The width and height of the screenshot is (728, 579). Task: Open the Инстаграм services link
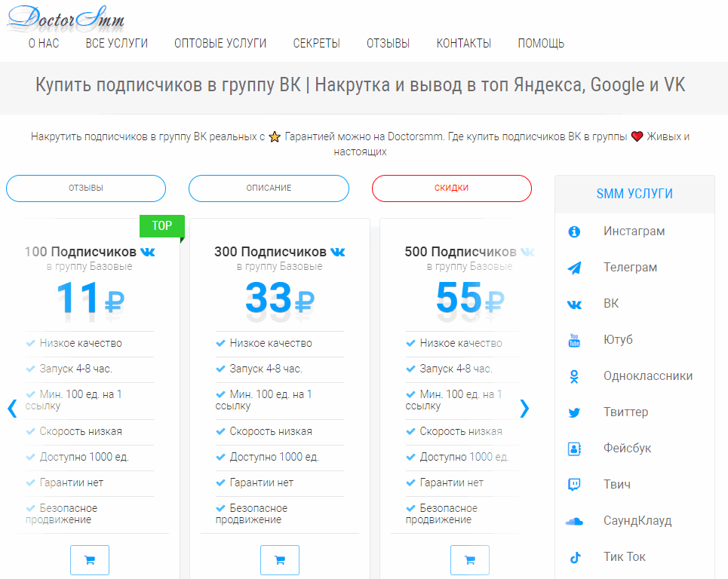point(634,231)
